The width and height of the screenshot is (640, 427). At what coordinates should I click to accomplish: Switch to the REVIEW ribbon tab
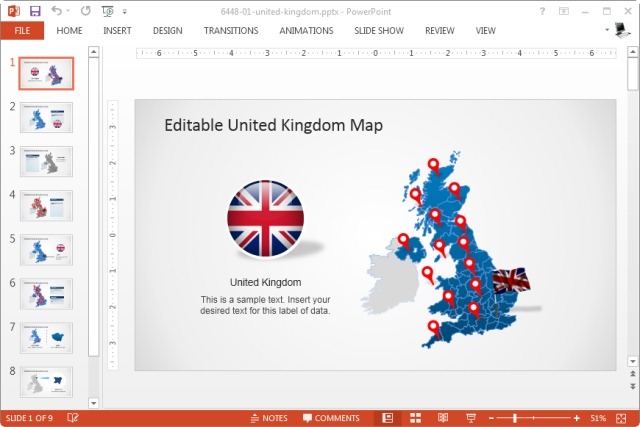pos(440,31)
